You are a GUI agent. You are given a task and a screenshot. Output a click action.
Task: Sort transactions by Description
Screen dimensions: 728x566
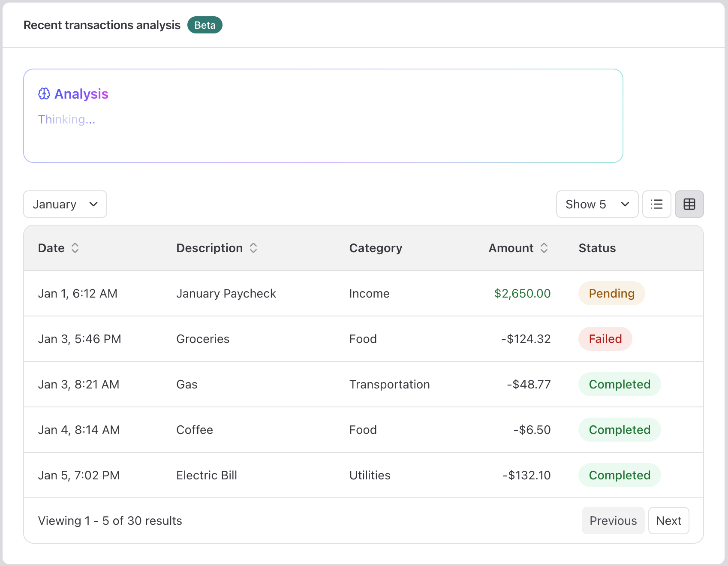click(x=253, y=248)
